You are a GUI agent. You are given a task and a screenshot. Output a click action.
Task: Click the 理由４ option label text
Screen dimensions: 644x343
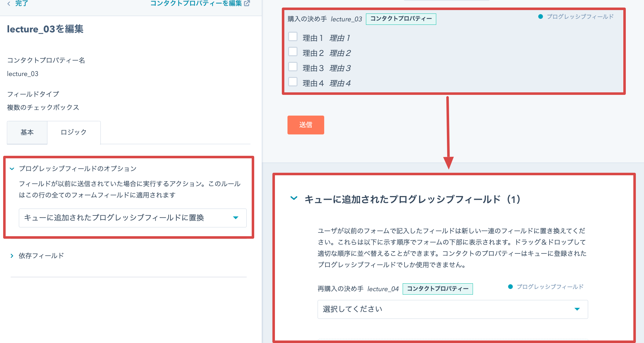point(313,83)
